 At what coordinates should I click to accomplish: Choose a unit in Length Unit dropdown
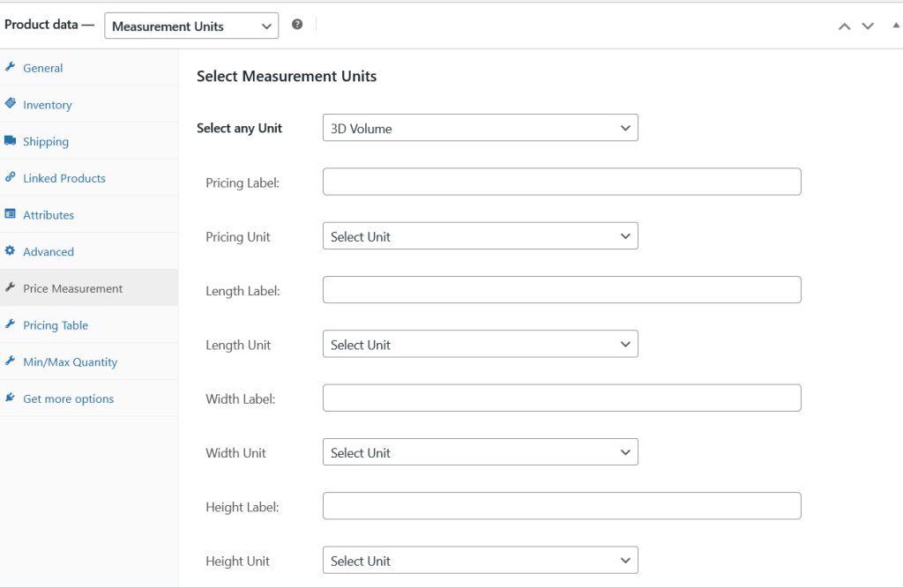click(x=480, y=345)
